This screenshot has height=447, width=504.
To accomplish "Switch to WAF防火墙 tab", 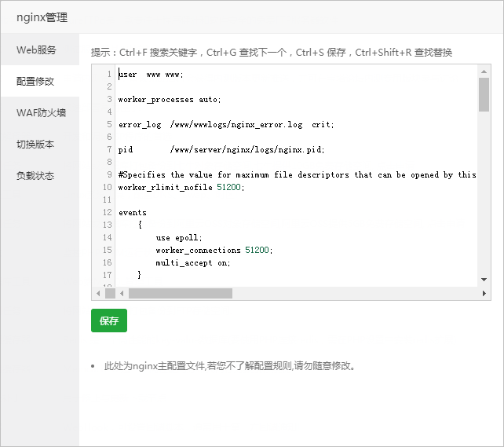I will [39, 112].
